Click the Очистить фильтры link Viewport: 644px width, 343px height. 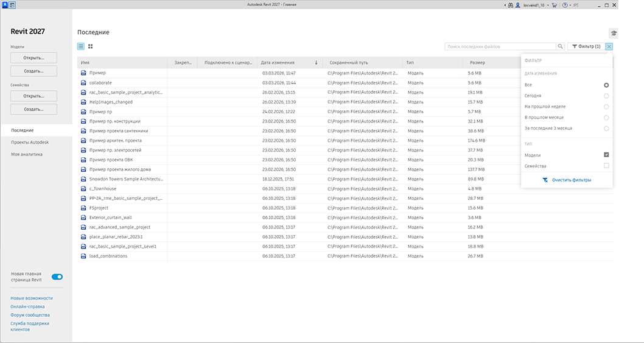pos(572,180)
